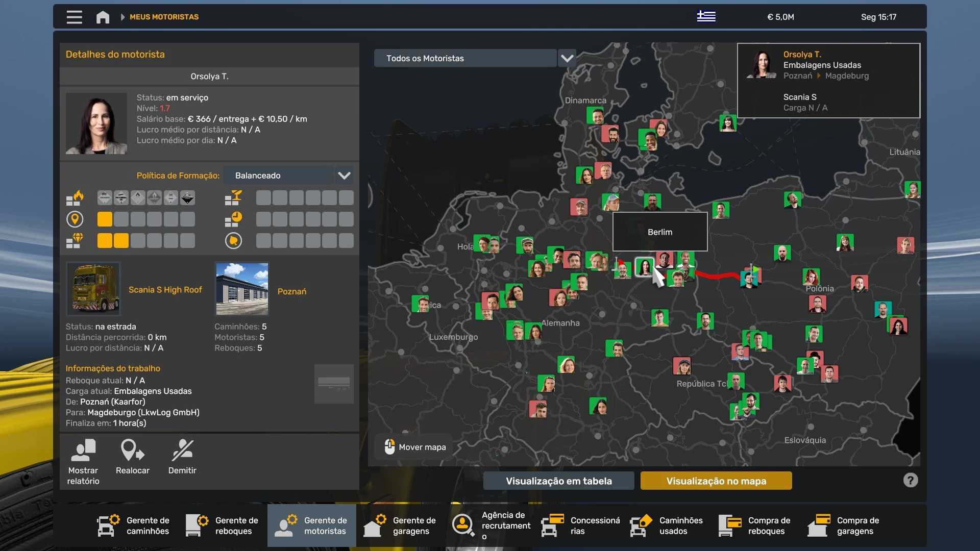Click the Mostrar relatório icon
The image size is (980, 551).
[83, 451]
